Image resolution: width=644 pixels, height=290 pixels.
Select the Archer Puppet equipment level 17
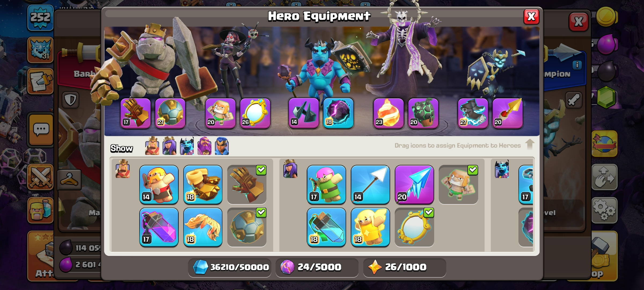(x=326, y=184)
